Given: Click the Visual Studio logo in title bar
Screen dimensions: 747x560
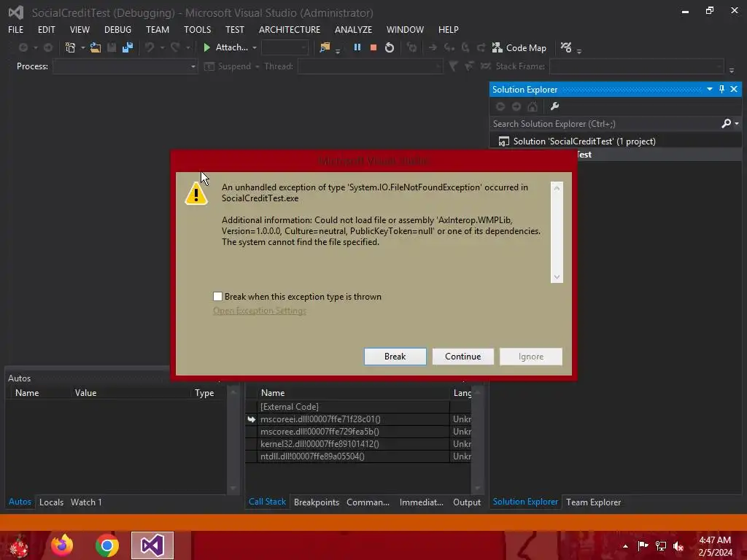Looking at the screenshot, I should click(x=16, y=13).
